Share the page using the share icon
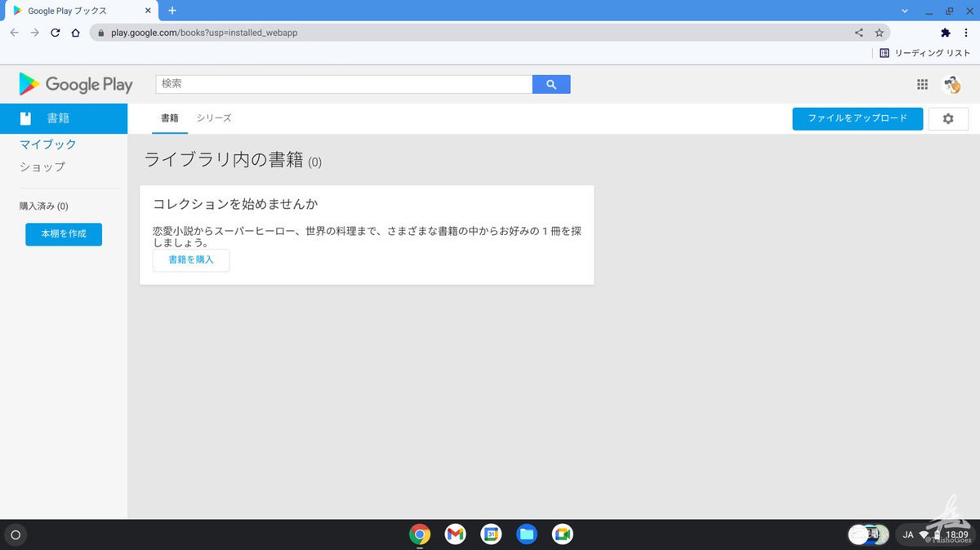 coord(858,33)
